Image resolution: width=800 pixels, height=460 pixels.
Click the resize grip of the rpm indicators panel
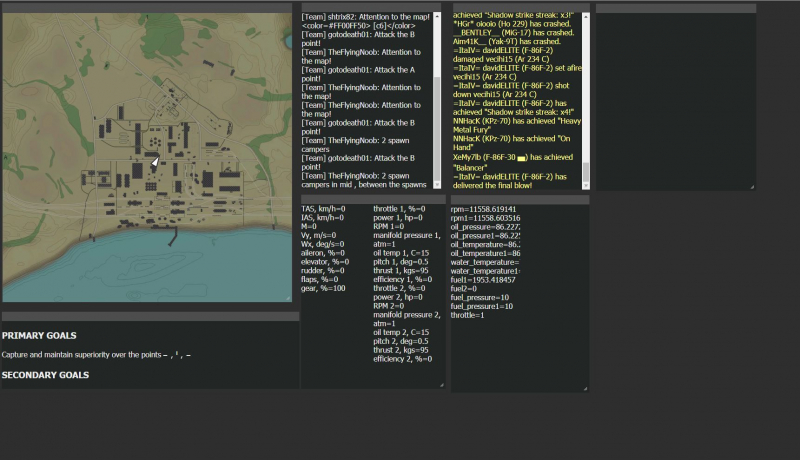click(x=584, y=387)
